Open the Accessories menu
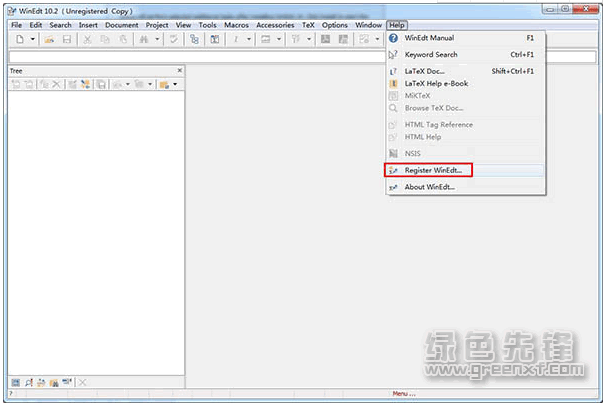This screenshot has width=603, height=404. tap(275, 25)
